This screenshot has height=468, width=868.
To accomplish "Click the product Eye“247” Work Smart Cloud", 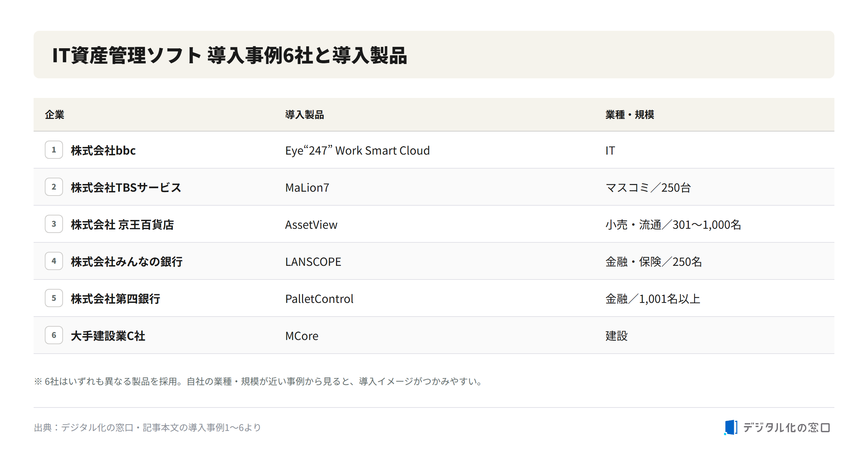I will pyautogui.click(x=357, y=150).
